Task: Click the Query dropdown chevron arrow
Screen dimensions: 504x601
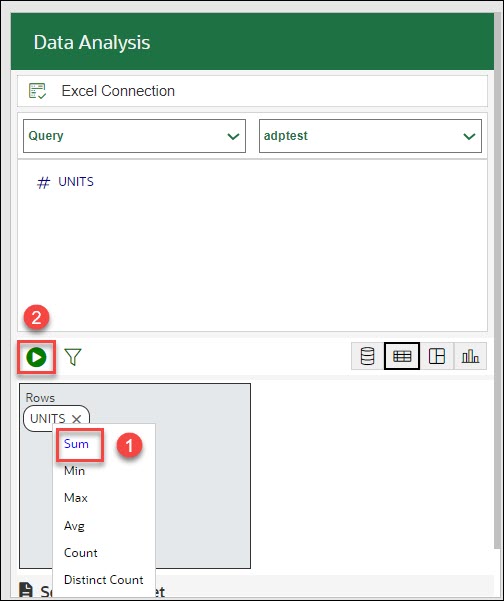Action: [233, 136]
